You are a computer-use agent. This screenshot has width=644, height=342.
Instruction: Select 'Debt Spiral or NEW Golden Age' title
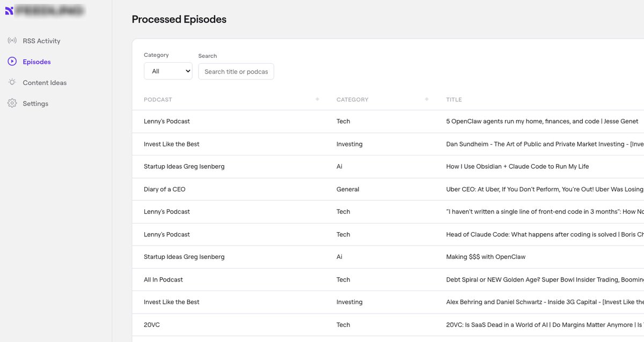[545, 279]
